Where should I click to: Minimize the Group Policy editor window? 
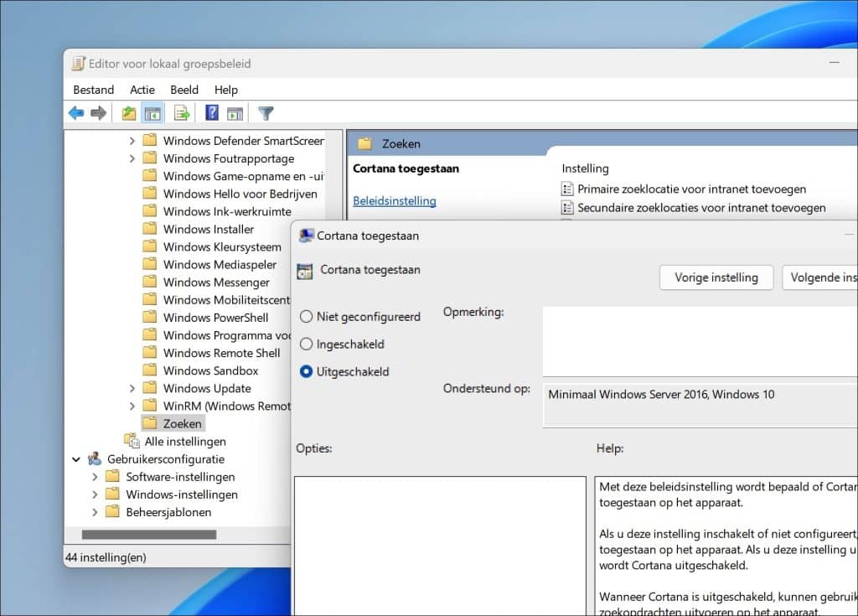coord(834,63)
